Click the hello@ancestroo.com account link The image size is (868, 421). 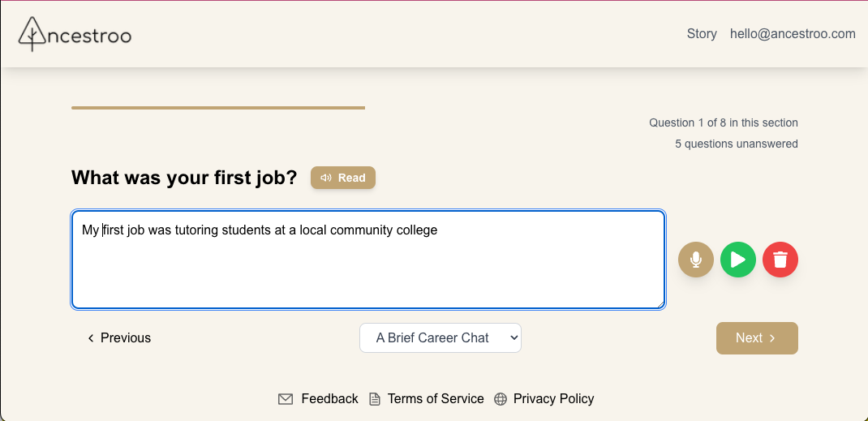click(793, 34)
